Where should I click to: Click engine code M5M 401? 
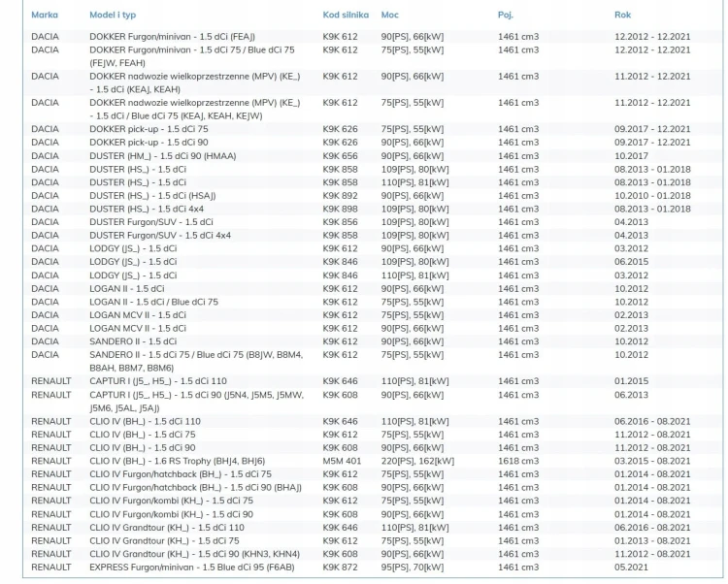pos(342,461)
